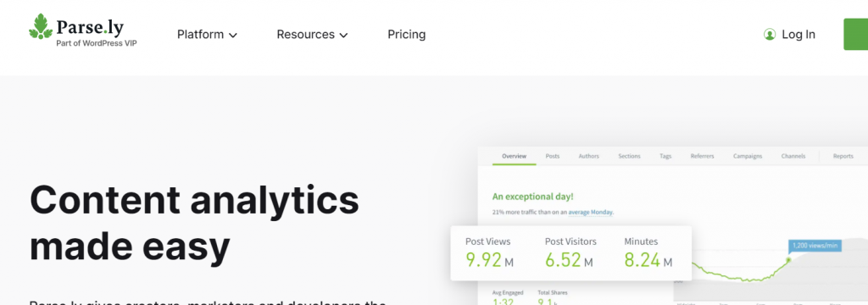The image size is (868, 305).
Task: Open the Channels tab
Action: click(x=793, y=156)
